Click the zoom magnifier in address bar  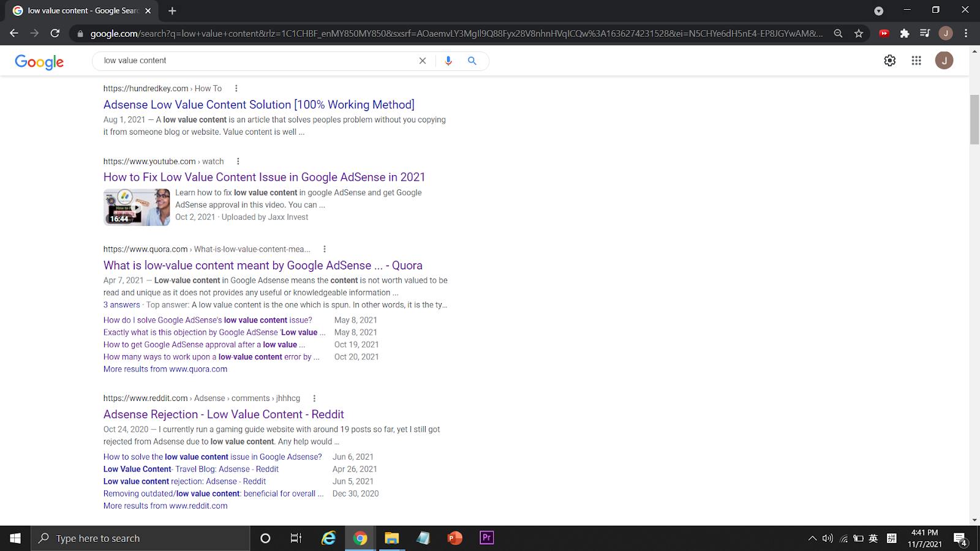coord(838,34)
